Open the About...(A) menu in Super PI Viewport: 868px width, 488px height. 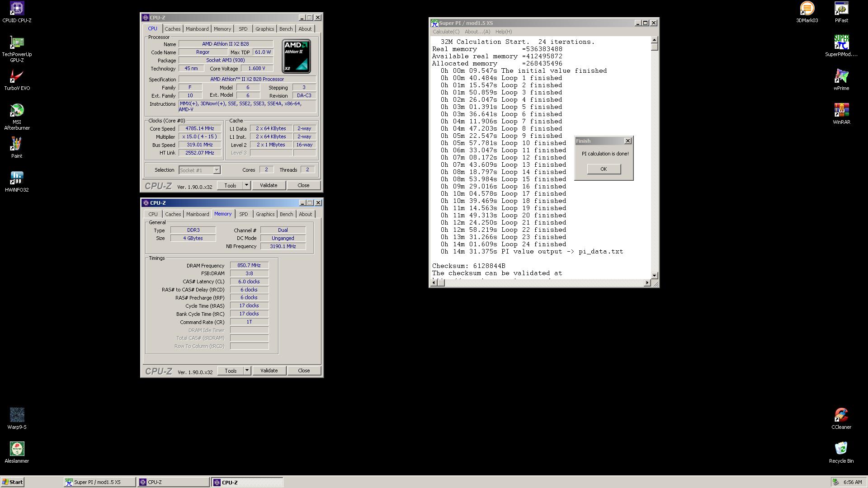coord(477,32)
